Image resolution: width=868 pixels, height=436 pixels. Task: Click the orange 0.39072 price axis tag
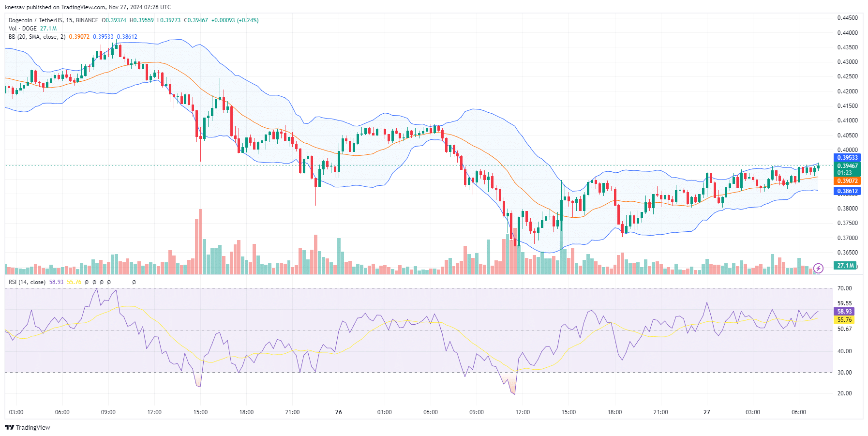pyautogui.click(x=847, y=181)
